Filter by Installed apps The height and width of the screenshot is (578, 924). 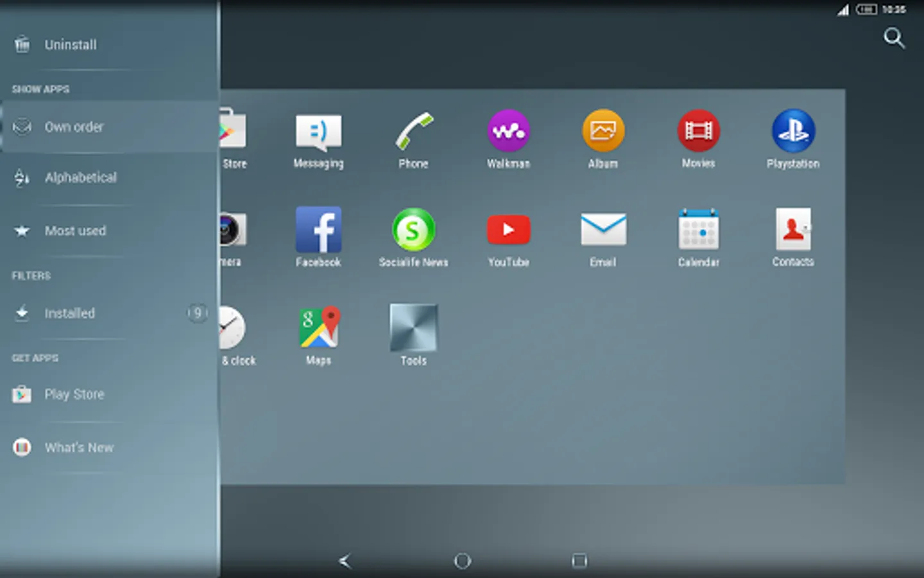pyautogui.click(x=110, y=313)
